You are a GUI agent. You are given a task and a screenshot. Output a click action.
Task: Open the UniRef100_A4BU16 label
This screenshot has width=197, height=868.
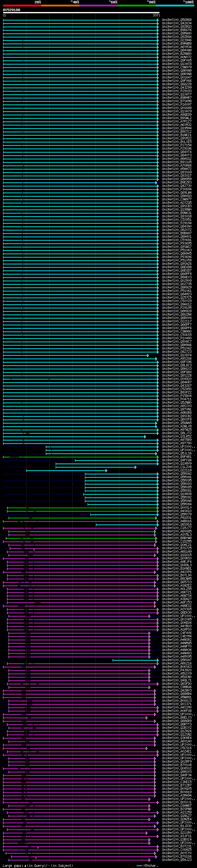coord(176,521)
